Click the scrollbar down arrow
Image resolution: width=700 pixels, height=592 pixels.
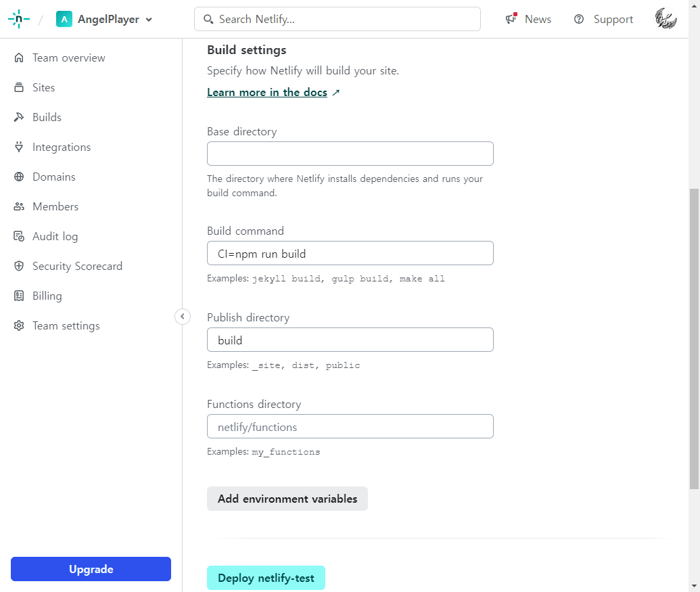click(694, 586)
